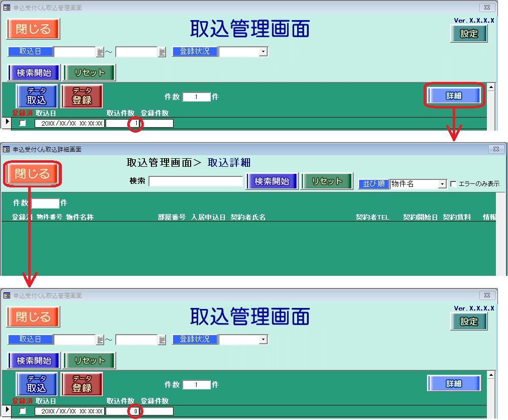This screenshot has height=420, width=508.
Task: Tick the 登録済 checkbox in the upper window's row
Action: point(23,123)
